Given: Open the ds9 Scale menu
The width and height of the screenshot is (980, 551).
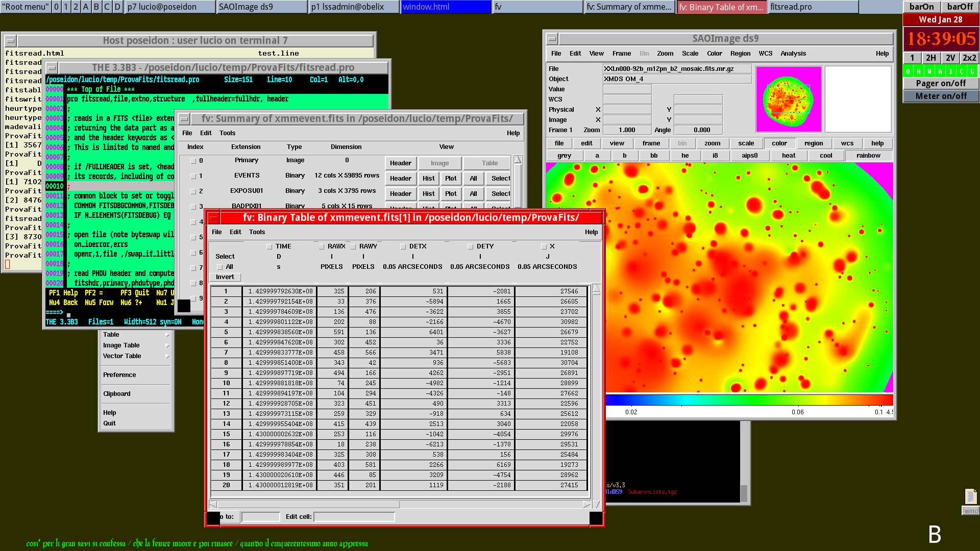Looking at the screenshot, I should [690, 54].
